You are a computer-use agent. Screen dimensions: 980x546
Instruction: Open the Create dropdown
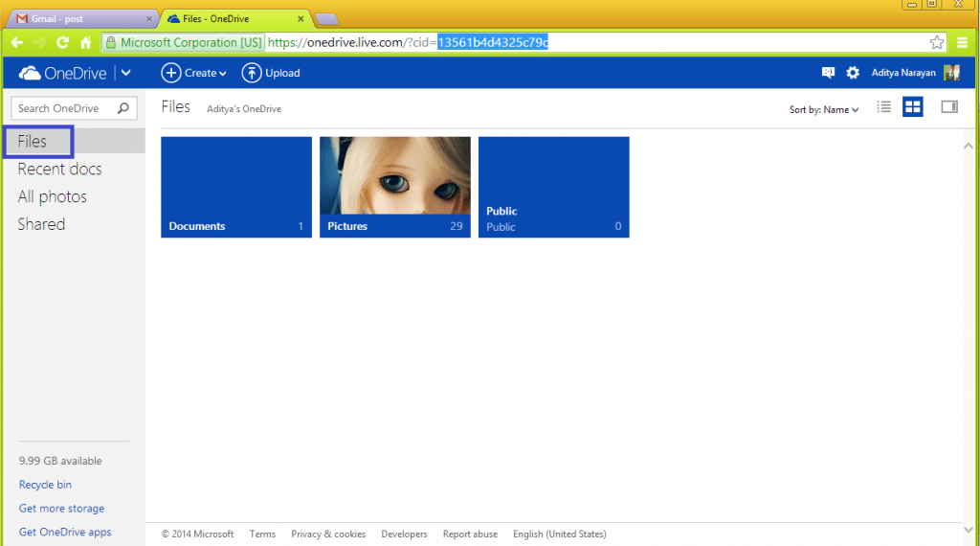pos(193,73)
